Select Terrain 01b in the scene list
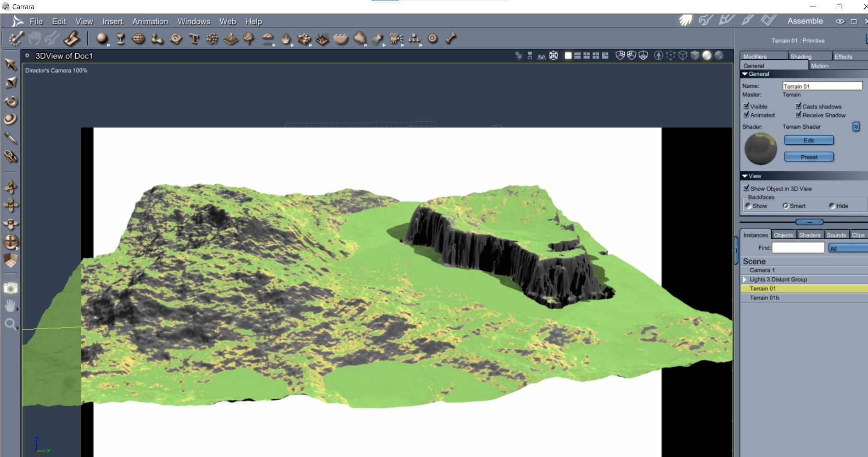 [x=804, y=298]
